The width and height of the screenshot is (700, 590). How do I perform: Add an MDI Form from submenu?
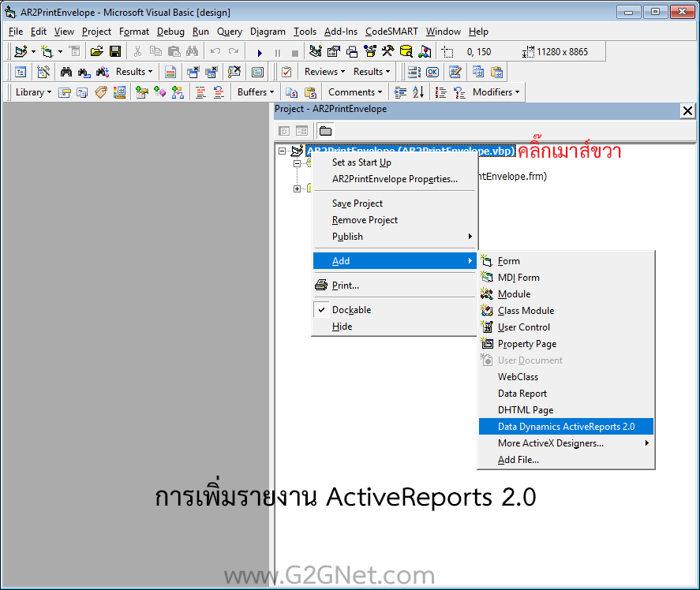pos(566,278)
